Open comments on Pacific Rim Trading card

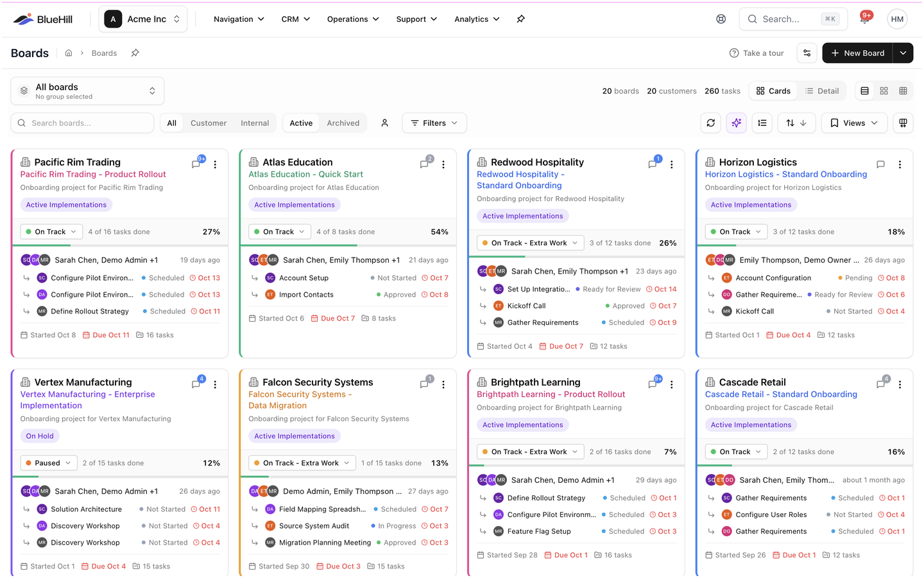[x=196, y=164]
